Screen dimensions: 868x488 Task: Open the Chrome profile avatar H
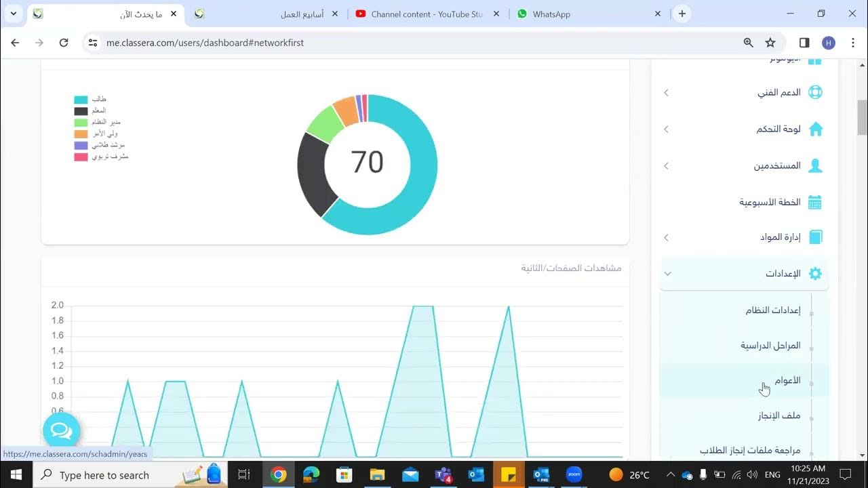(x=828, y=43)
